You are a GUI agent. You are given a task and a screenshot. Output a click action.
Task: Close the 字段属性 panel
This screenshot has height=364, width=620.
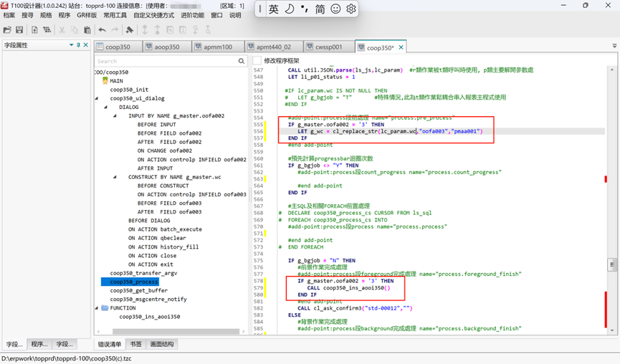pyautogui.click(x=86, y=45)
